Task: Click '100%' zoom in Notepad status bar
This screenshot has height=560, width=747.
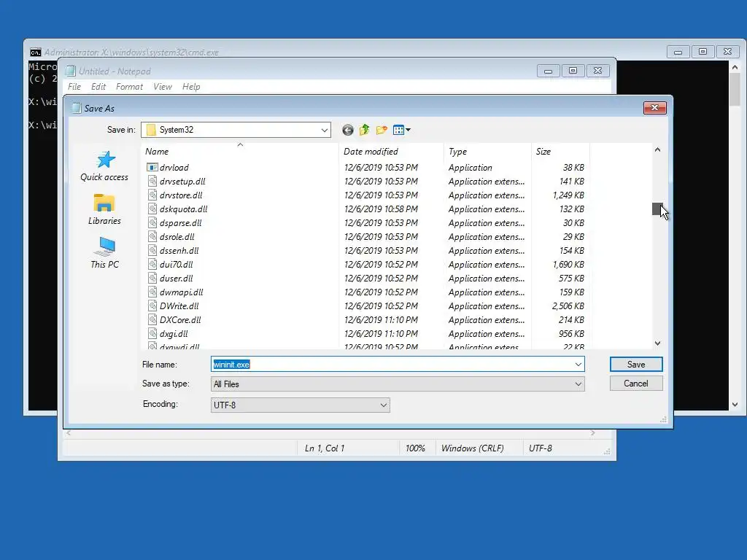Action: point(415,448)
